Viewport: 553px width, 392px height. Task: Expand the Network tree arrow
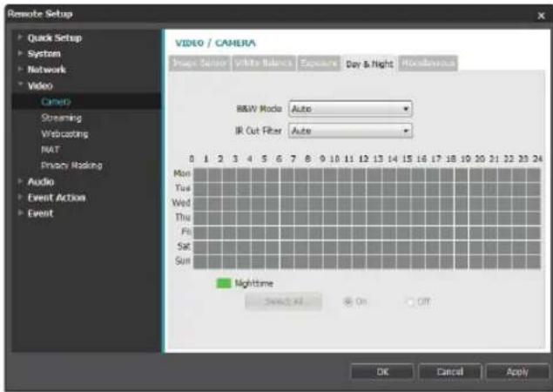pyautogui.click(x=20, y=69)
